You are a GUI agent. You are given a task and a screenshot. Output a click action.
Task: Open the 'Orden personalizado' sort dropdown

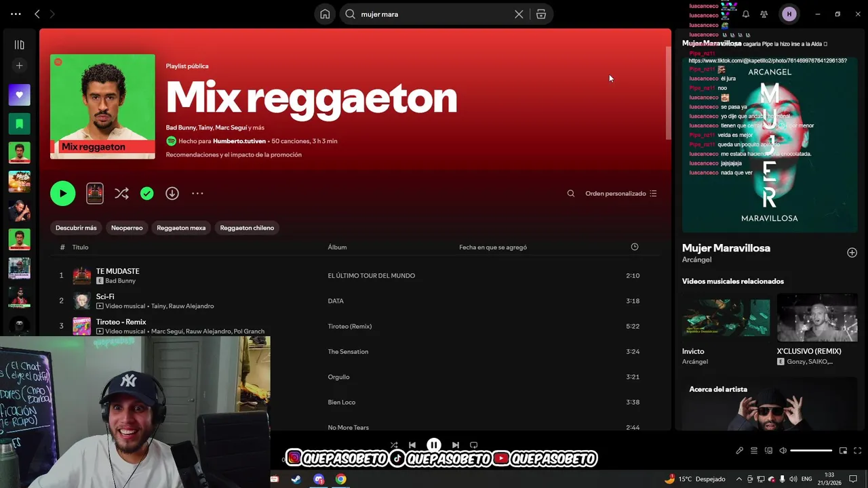(x=621, y=193)
